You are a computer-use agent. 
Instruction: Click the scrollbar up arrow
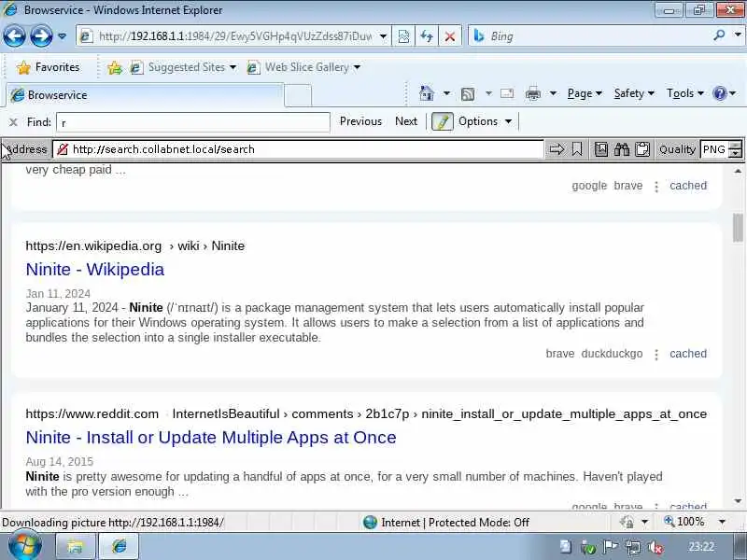(x=738, y=171)
